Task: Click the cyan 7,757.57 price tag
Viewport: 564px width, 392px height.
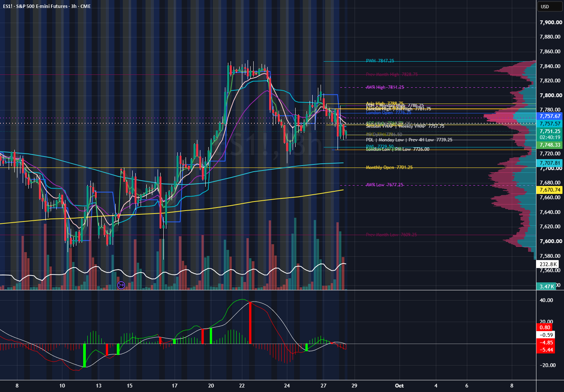Action: (x=550, y=124)
